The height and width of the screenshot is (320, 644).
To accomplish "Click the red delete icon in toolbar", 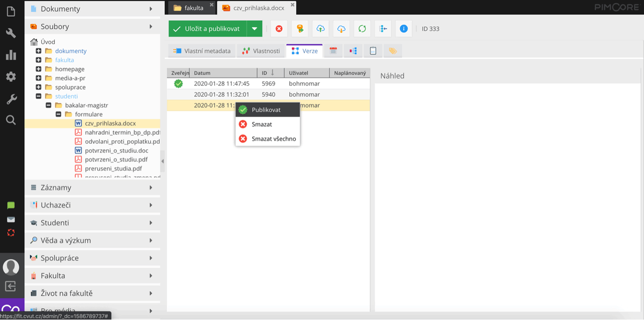I will click(x=279, y=29).
